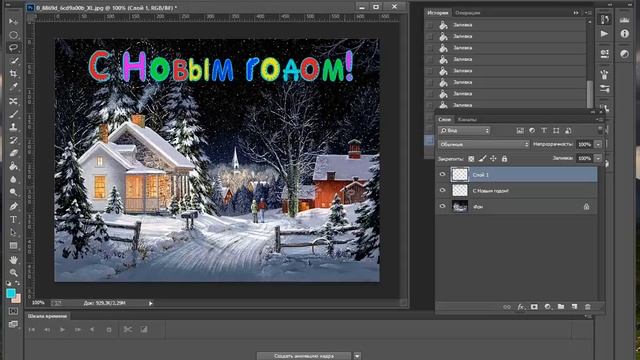Image resolution: width=640 pixels, height=360 pixels.
Task: Split clip with timeline scissors icon
Action: [128, 329]
